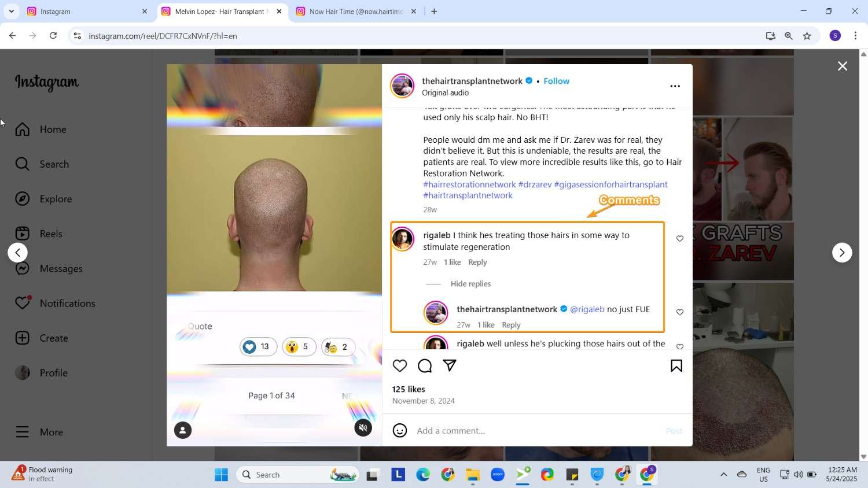Launch Zoom from the taskbar
This screenshot has width=868, height=488.
point(497,474)
